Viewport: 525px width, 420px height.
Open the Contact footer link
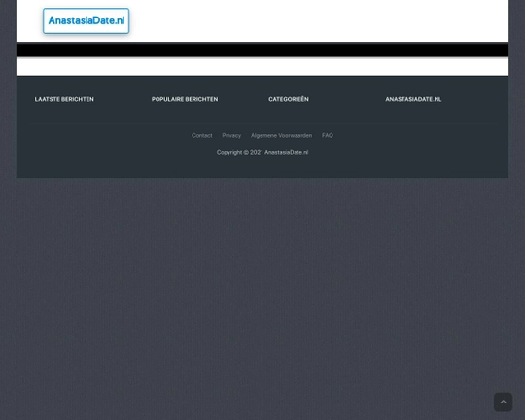[x=202, y=136]
